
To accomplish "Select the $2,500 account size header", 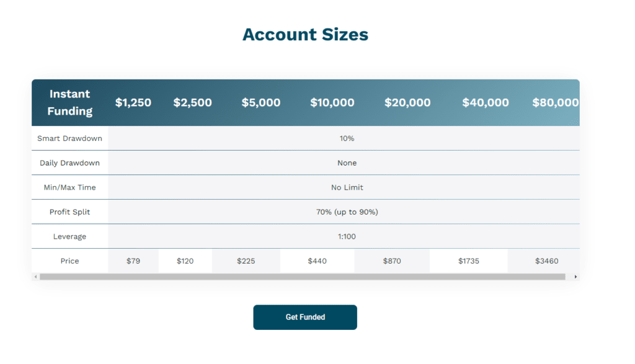I will pyautogui.click(x=192, y=102).
